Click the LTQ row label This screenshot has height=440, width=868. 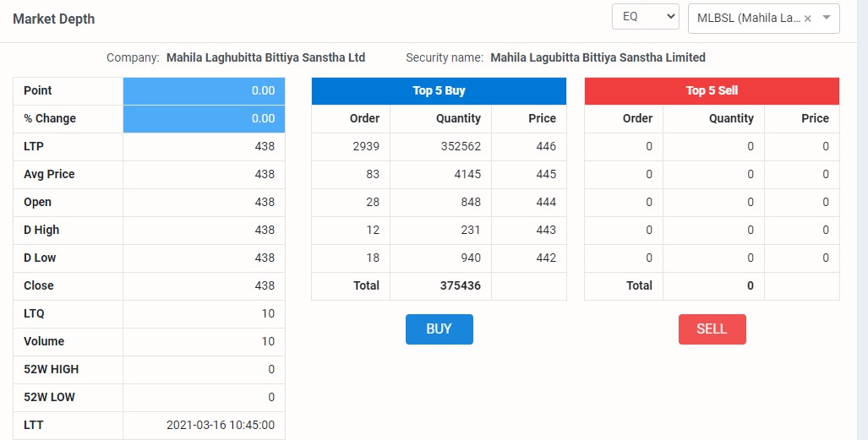34,313
